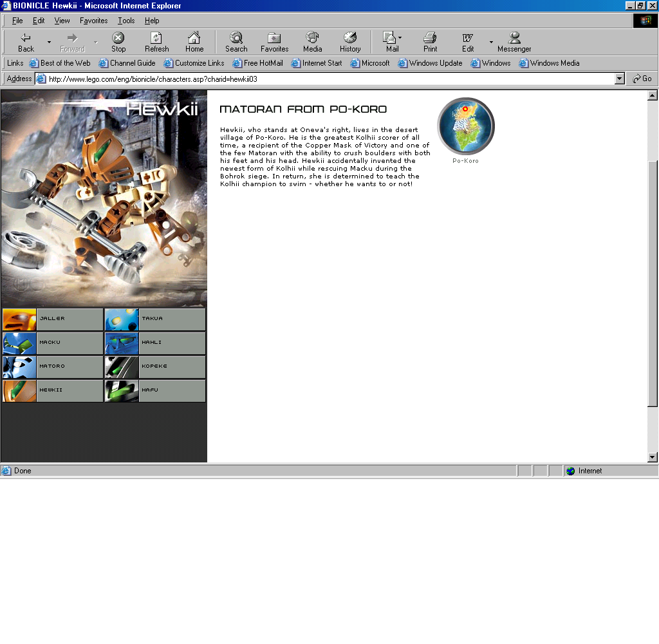The height and width of the screenshot is (644, 659).
Task: Click the page icon in Address bar
Action: [x=41, y=79]
